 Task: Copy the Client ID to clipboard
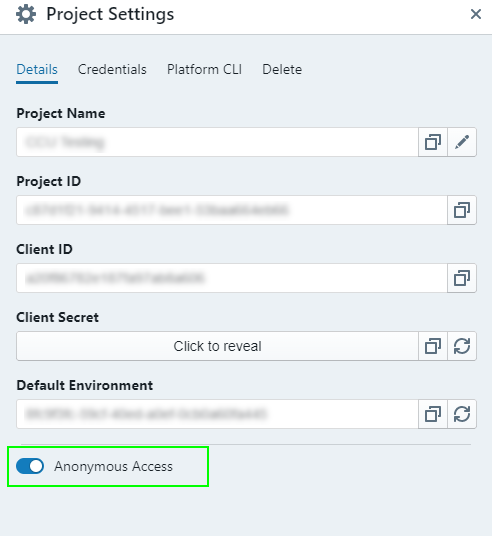click(462, 278)
